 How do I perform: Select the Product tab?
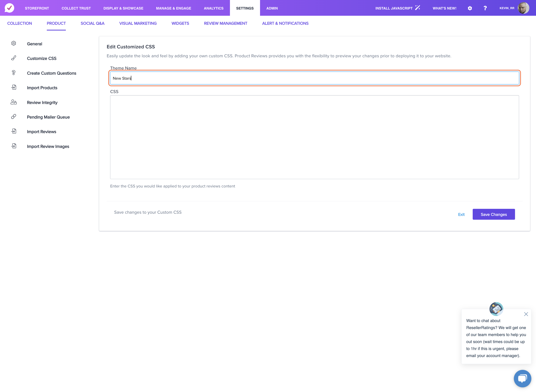coord(56,23)
